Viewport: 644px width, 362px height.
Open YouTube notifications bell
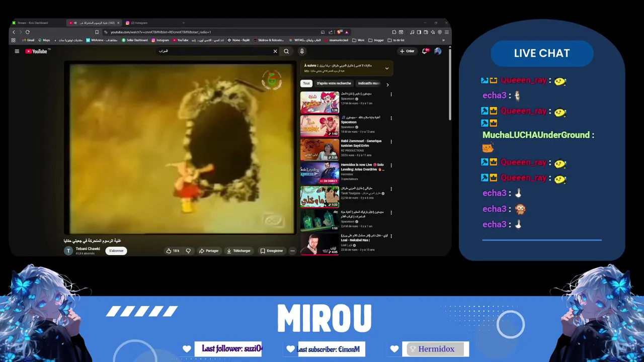click(x=425, y=51)
